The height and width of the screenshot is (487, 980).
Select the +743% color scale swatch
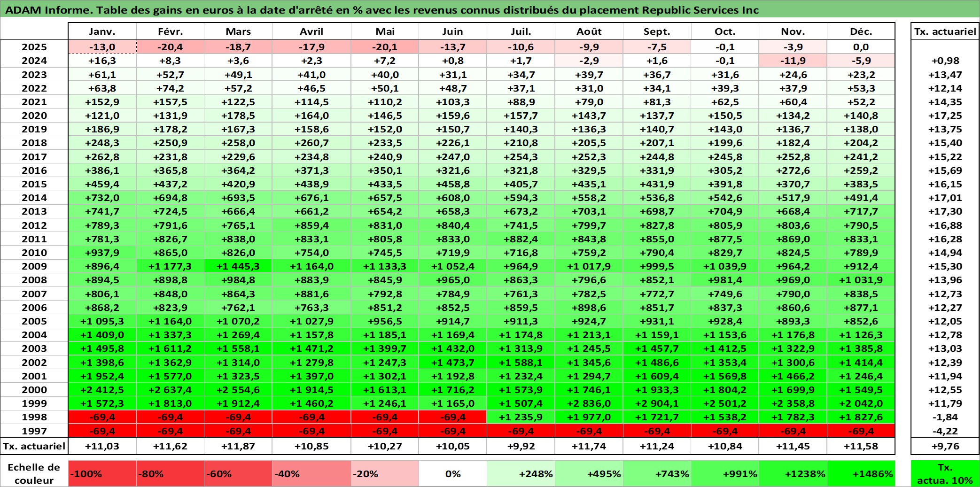coord(657,473)
